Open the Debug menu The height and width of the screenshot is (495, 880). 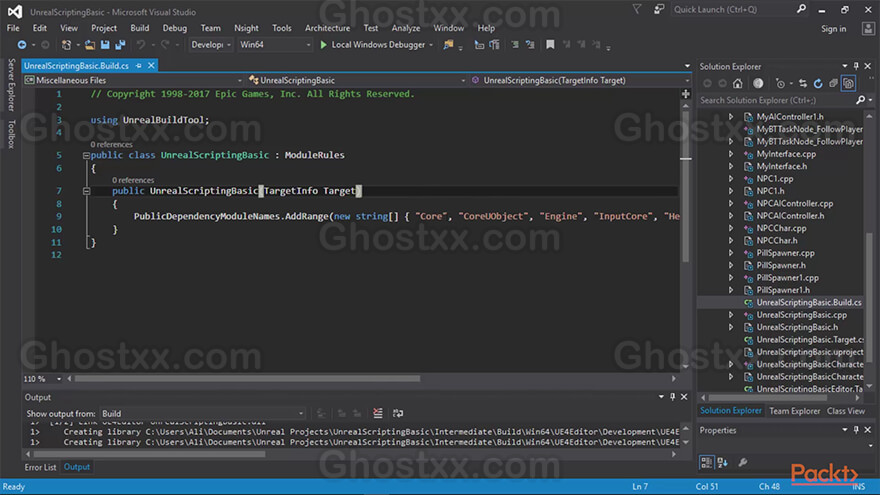(x=175, y=28)
